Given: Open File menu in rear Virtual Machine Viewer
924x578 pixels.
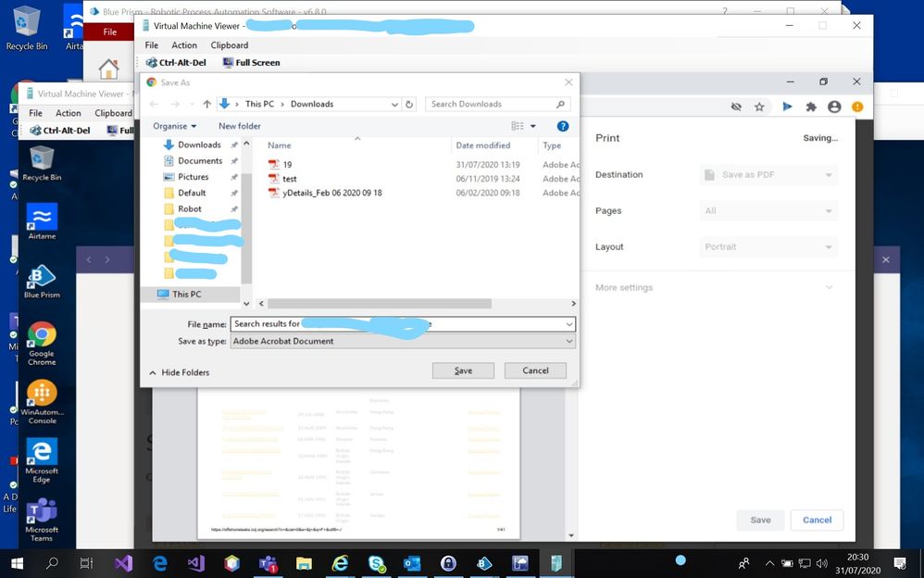Looking at the screenshot, I should (35, 113).
